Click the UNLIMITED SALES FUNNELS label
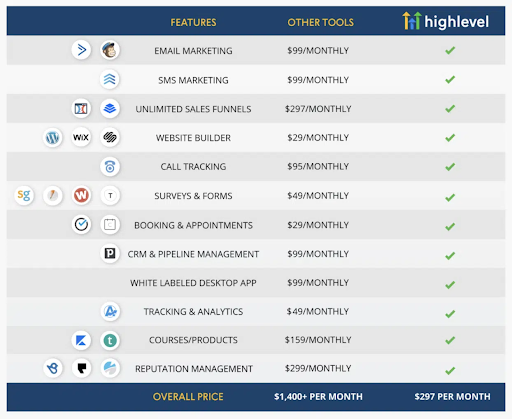 (x=193, y=109)
